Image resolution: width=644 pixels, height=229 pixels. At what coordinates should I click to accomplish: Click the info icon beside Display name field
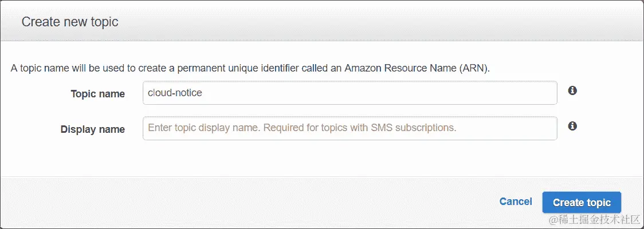(x=572, y=126)
